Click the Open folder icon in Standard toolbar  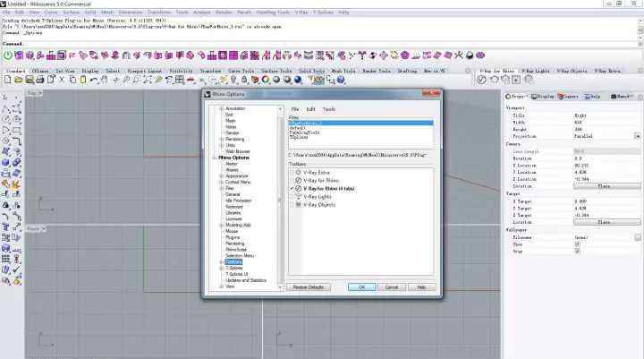(19, 80)
